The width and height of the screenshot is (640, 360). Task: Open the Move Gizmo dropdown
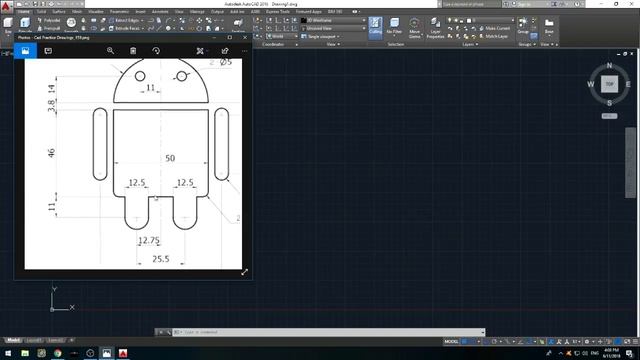click(414, 27)
